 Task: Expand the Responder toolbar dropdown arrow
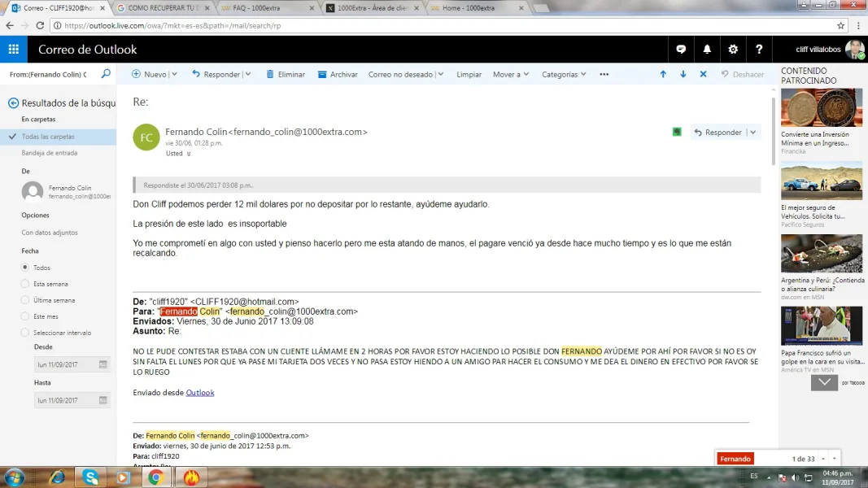click(248, 74)
